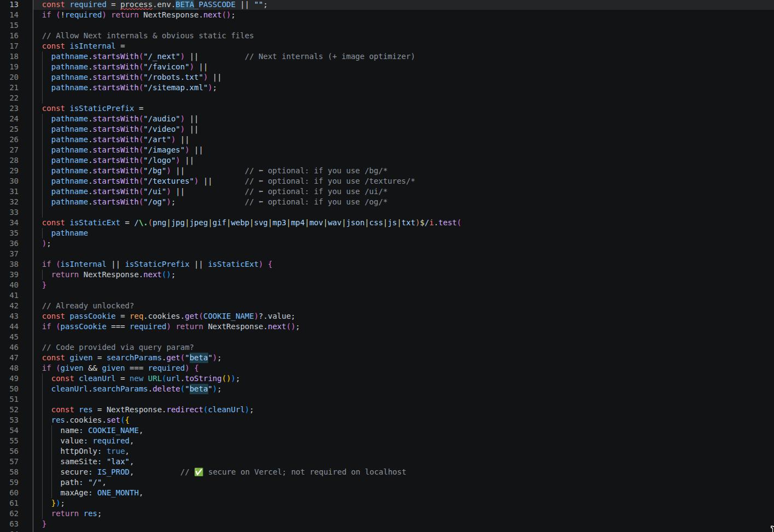Click line number 22 in the gutter
774x532 pixels.
point(14,98)
